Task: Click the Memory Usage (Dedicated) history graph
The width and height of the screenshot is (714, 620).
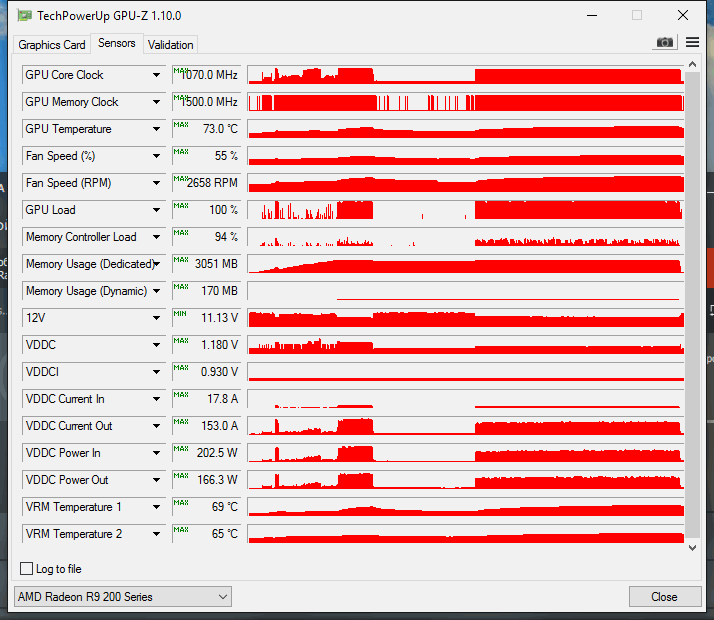Action: point(466,264)
